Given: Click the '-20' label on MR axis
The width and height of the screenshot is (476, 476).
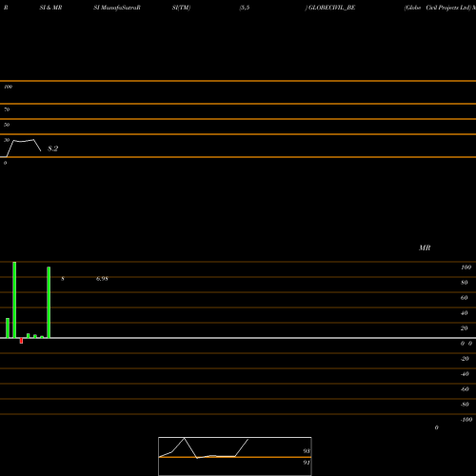Looking at the screenshot, I should (x=465, y=359).
